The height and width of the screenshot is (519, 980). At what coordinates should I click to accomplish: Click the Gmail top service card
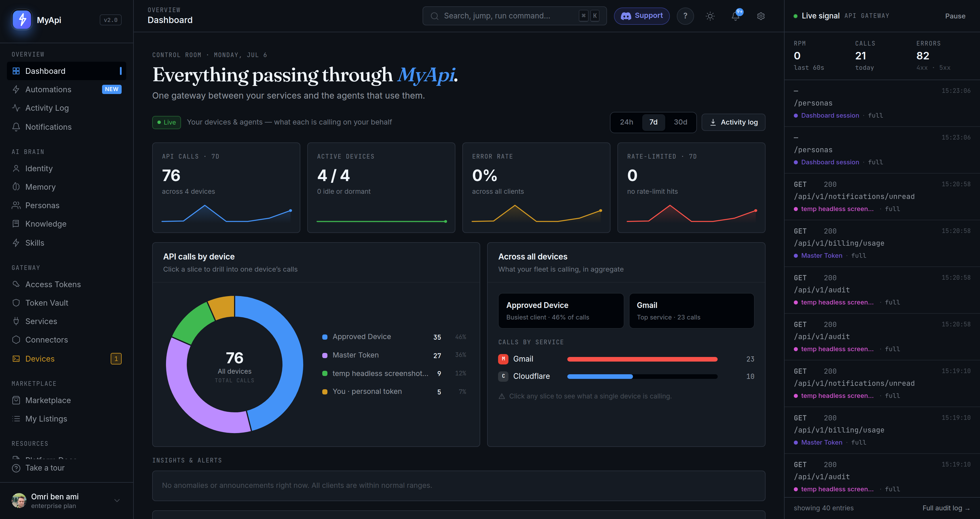coord(691,311)
